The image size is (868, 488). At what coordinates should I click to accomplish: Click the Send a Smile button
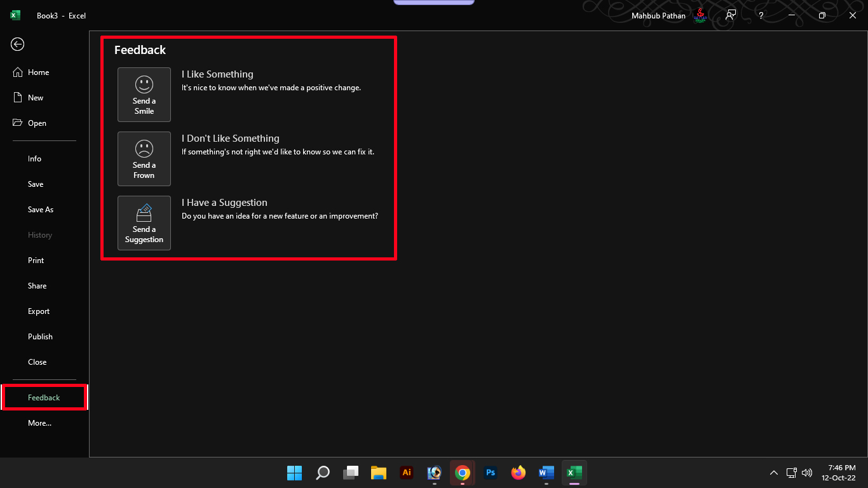pos(144,95)
